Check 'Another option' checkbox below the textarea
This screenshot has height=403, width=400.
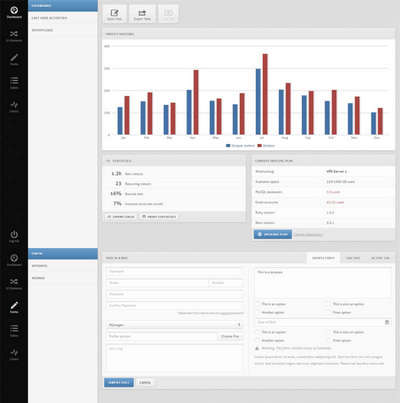click(258, 312)
